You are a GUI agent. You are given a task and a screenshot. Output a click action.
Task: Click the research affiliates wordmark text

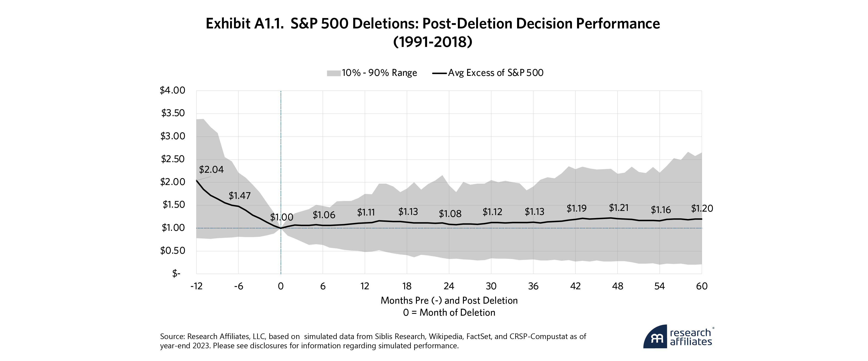coord(690,337)
